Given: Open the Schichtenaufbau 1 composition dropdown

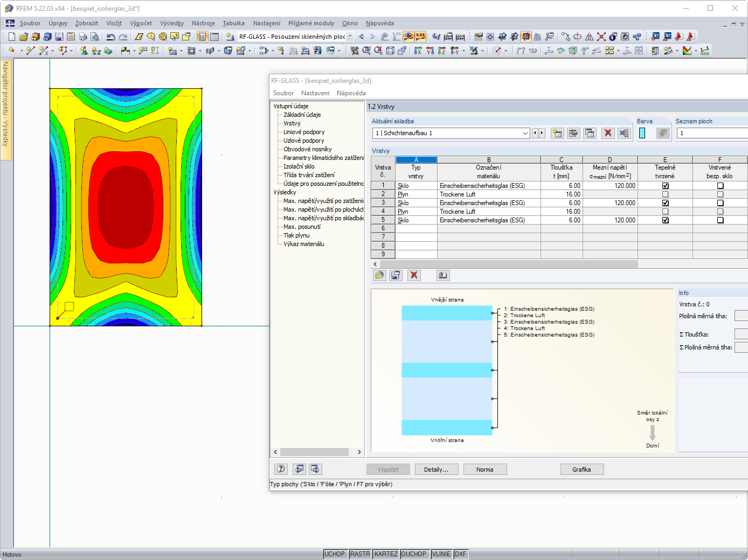Looking at the screenshot, I should 525,133.
